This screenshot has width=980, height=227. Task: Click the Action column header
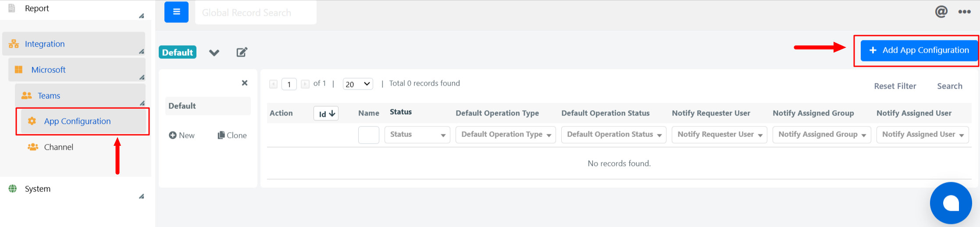point(281,113)
